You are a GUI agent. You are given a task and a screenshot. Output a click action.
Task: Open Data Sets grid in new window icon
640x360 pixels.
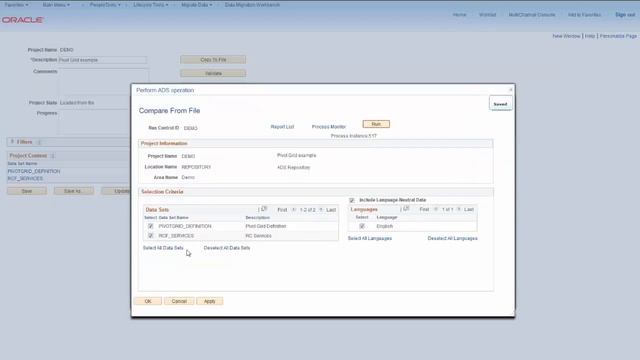[264, 209]
